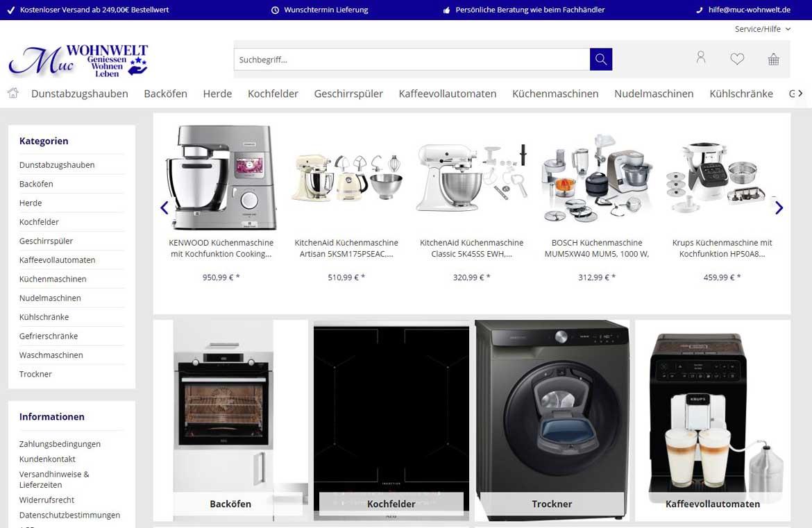
Task: Select Dunstabzugshauben in Kategorien sidebar
Action: tap(57, 164)
